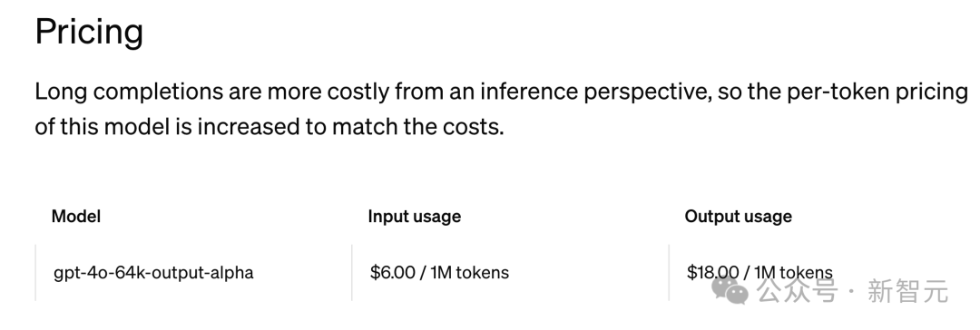The height and width of the screenshot is (330, 980).
Task: Click the text "increased to match the costs"
Action: pos(350,127)
